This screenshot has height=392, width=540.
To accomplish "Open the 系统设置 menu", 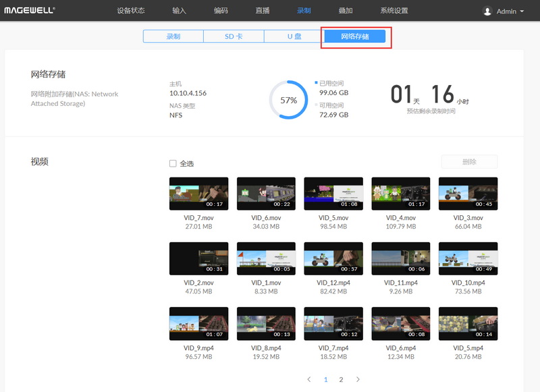I will (394, 11).
